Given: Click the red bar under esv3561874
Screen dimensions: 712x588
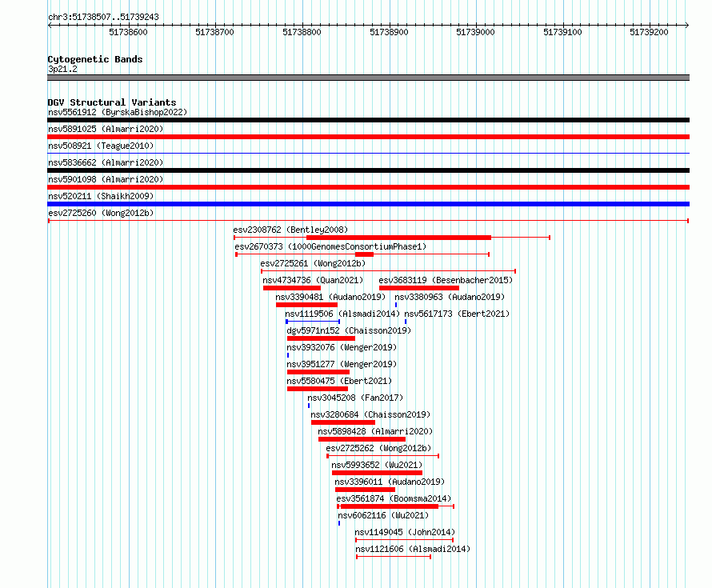Looking at the screenshot, I should (x=389, y=506).
